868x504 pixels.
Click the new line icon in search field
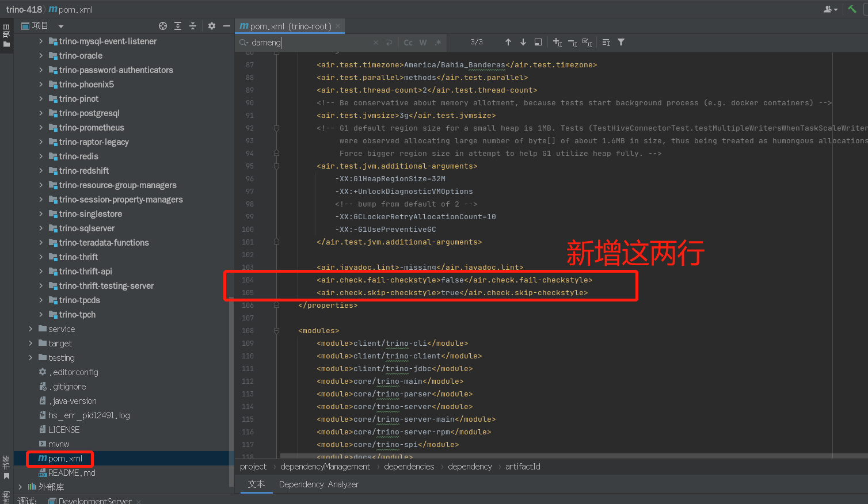click(389, 43)
